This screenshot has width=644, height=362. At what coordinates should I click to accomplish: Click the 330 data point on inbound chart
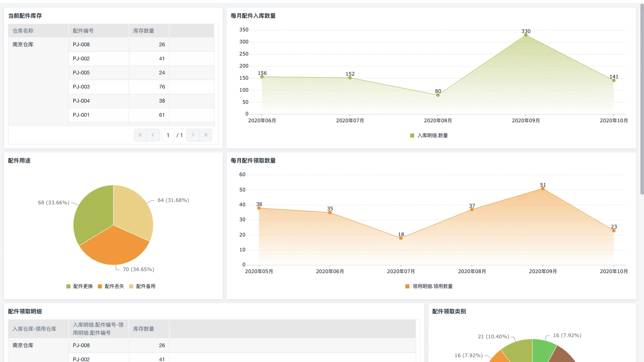pos(526,35)
